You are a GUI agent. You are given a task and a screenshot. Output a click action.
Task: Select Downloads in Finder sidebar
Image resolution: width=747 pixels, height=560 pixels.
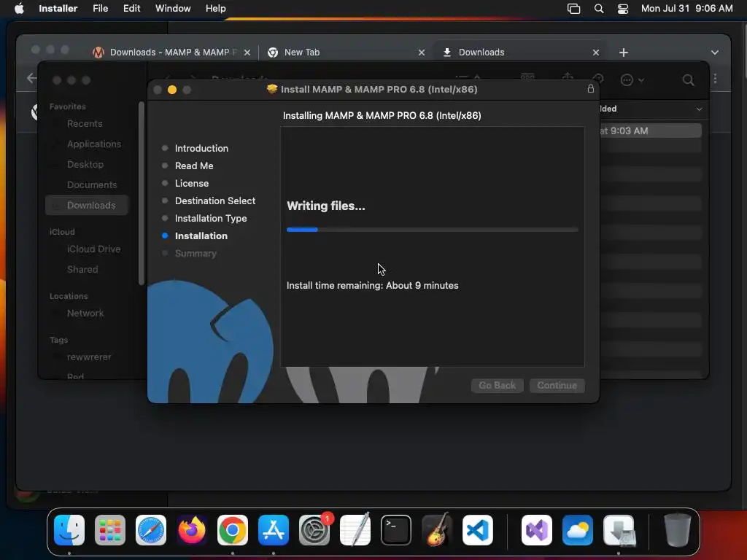[x=87, y=205]
